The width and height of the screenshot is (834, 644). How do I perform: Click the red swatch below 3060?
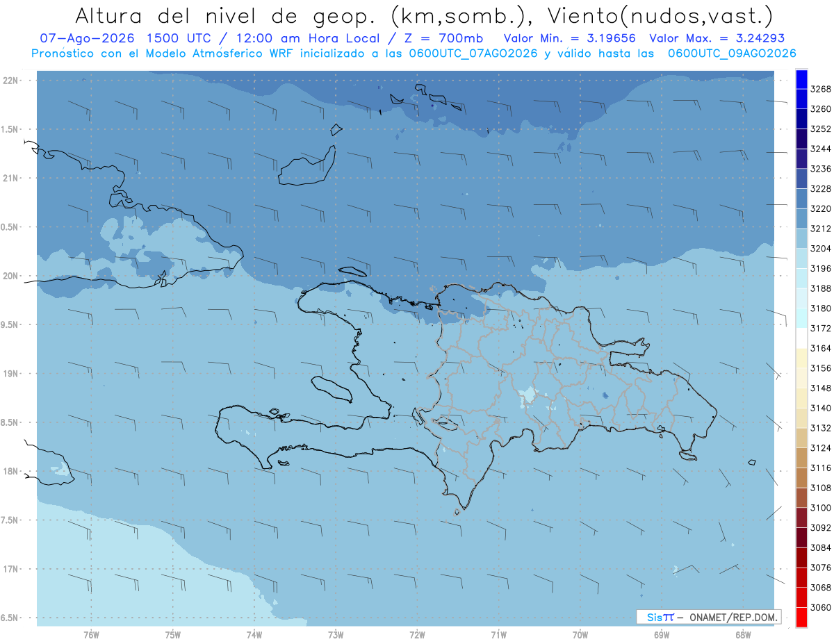(801, 617)
